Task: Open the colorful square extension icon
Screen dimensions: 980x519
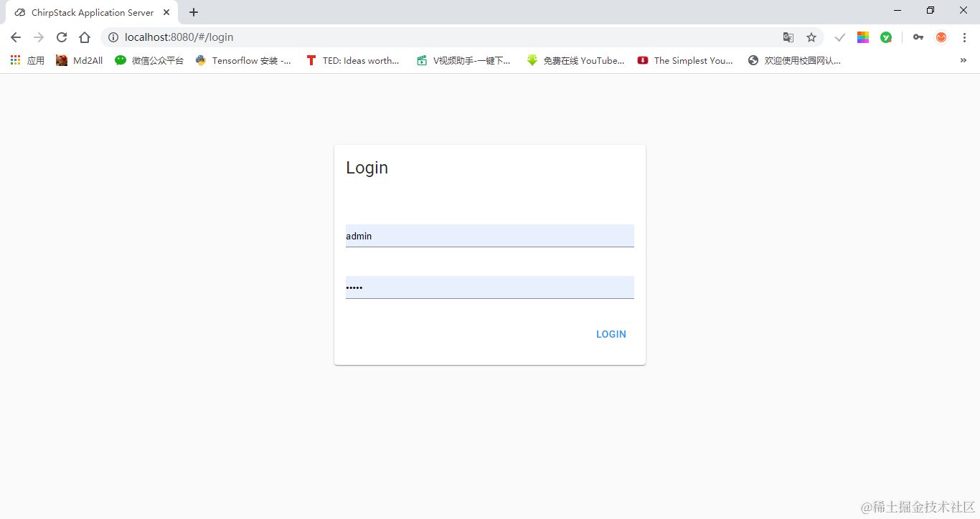Action: (x=863, y=37)
